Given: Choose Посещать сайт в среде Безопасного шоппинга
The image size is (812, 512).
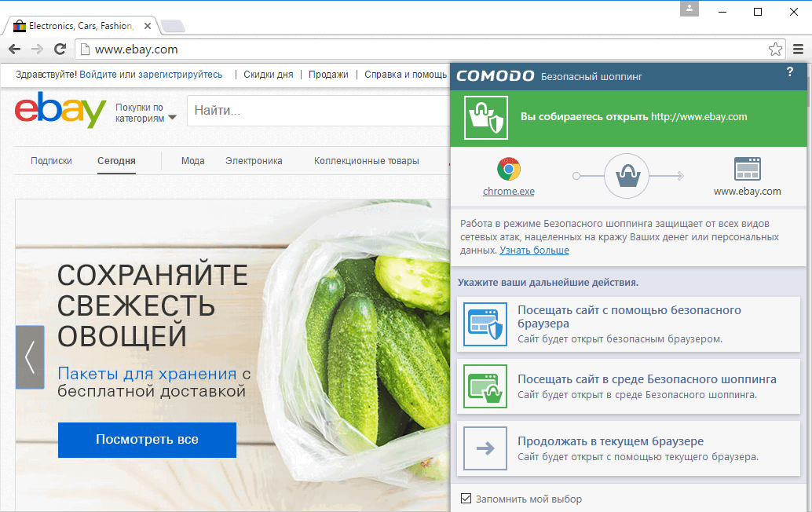Looking at the screenshot, I should (x=628, y=386).
